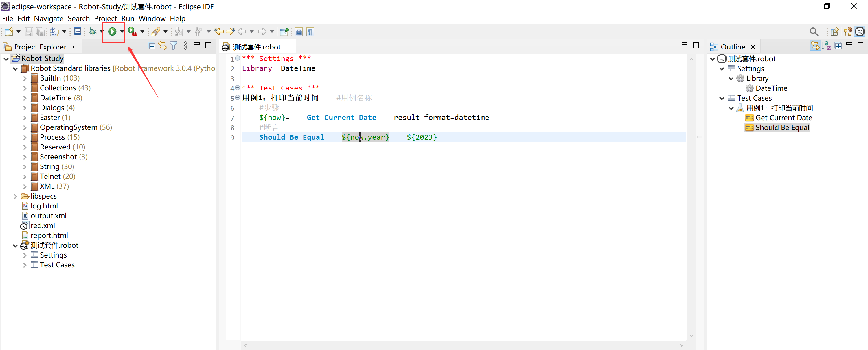Toggle alphabetical sort in Outline panel
The height and width of the screenshot is (350, 868).
[x=826, y=46]
